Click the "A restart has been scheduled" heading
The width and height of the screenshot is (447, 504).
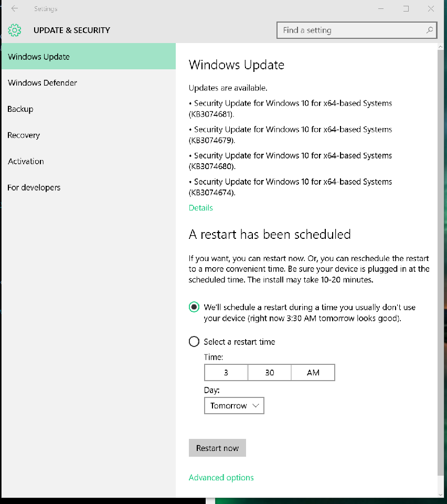click(x=270, y=234)
